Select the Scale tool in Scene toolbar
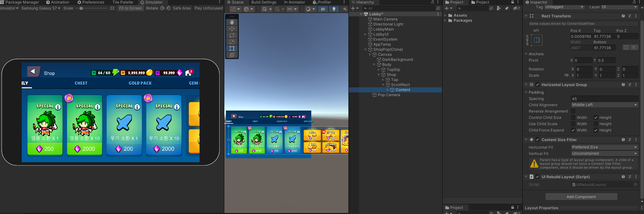The height and width of the screenshot is (214, 644). click(x=232, y=42)
